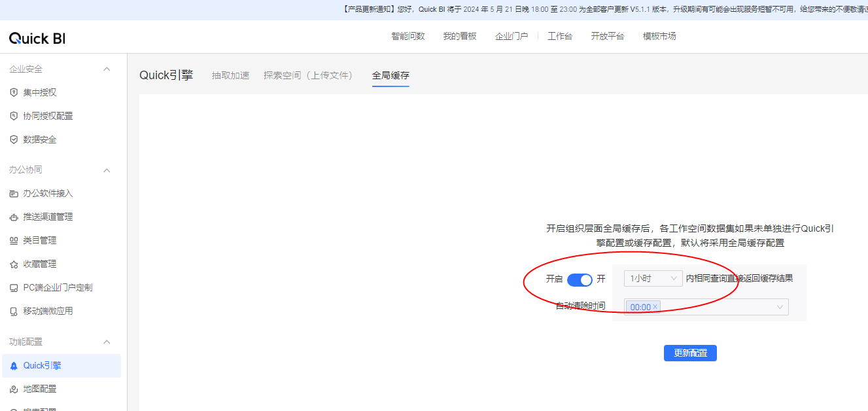
Task: Click the Quick BI logo
Action: click(x=37, y=38)
